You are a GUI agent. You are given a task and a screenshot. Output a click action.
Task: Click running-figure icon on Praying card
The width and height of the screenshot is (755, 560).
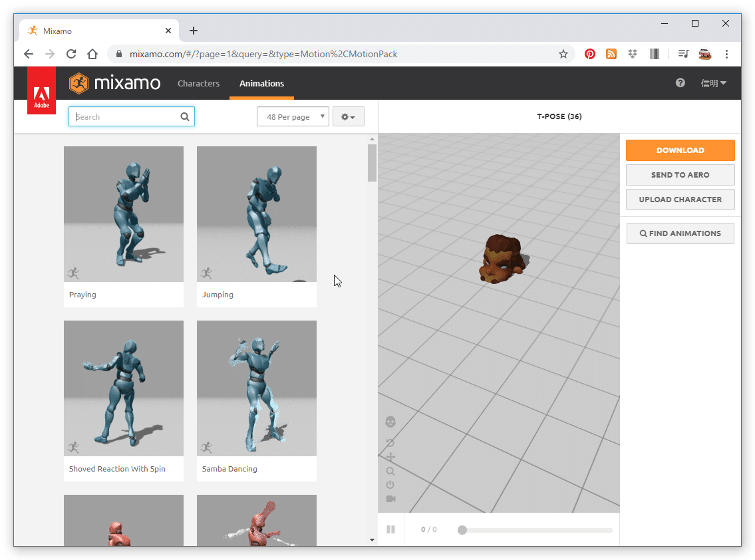point(74,273)
